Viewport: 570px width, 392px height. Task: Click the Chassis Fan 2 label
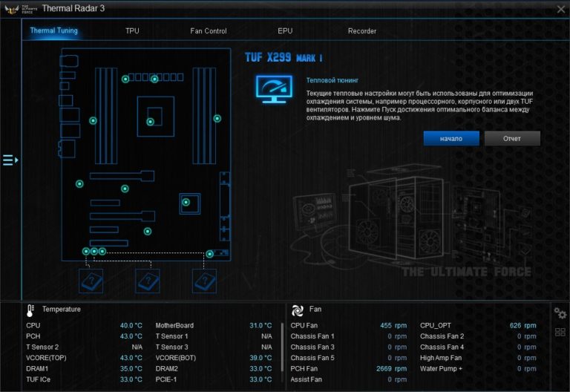tap(442, 336)
